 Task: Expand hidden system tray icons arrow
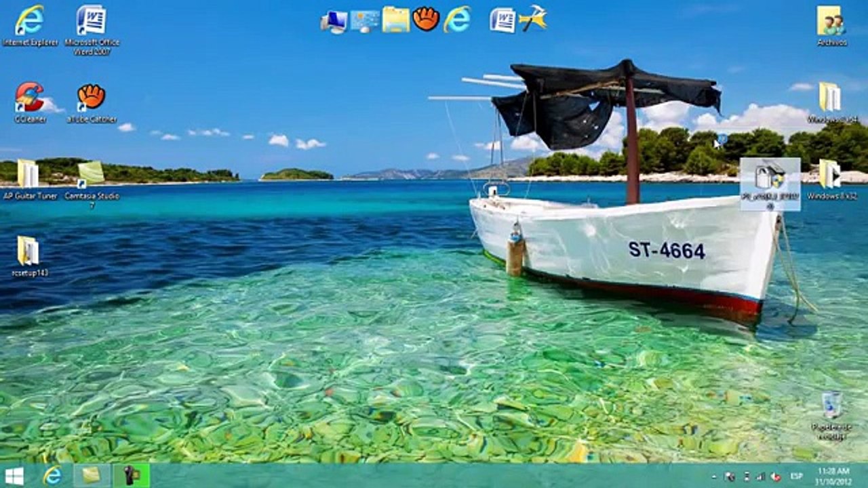714,477
